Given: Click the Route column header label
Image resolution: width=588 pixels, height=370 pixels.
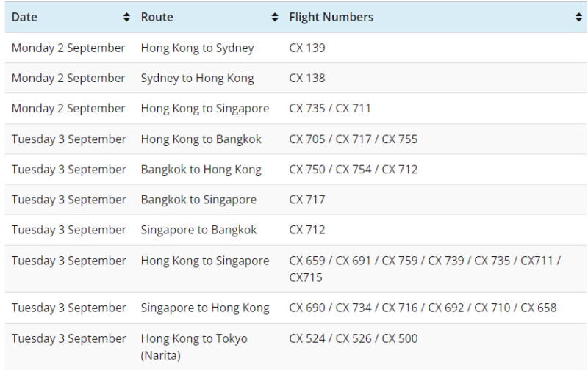Looking at the screenshot, I should click(x=157, y=17).
